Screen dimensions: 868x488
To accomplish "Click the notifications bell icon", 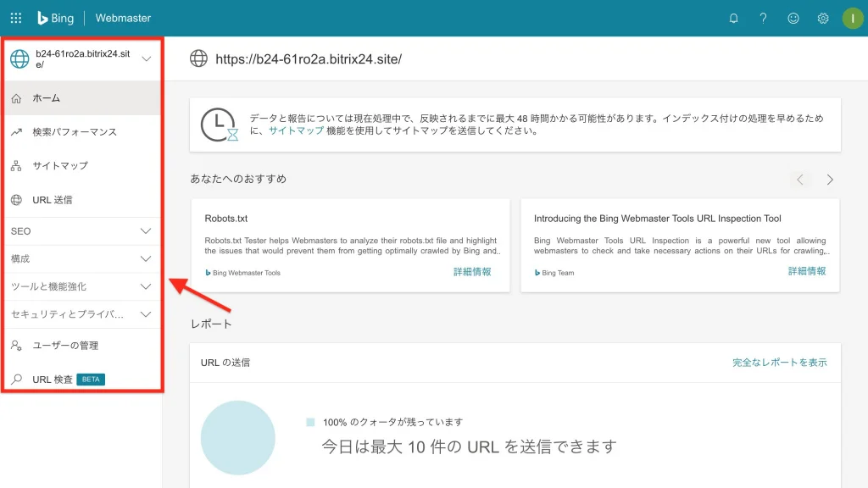I will pos(733,19).
